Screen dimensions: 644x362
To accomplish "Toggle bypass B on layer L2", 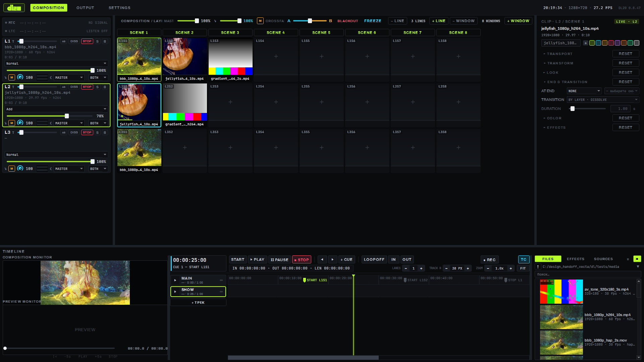I will (x=105, y=87).
